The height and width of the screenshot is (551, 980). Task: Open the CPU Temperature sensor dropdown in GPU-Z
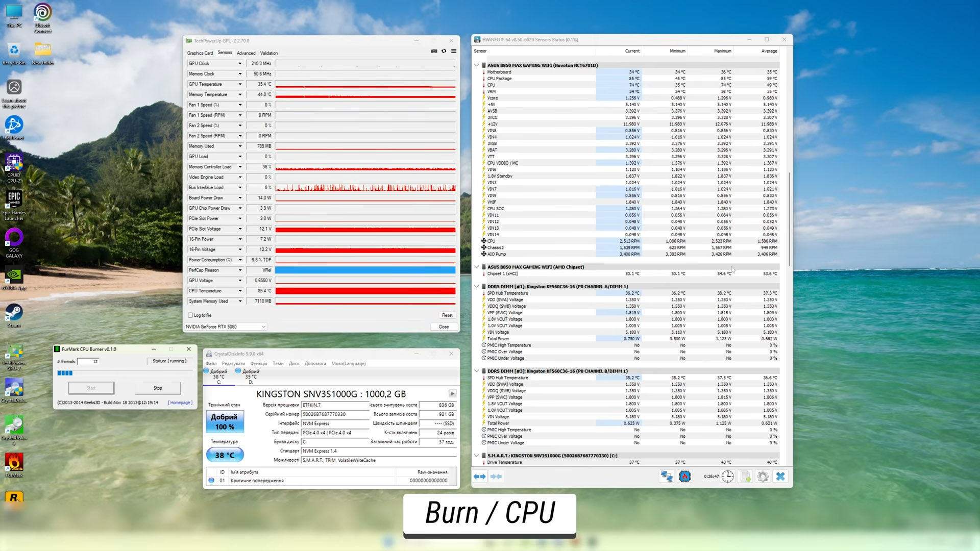point(240,291)
